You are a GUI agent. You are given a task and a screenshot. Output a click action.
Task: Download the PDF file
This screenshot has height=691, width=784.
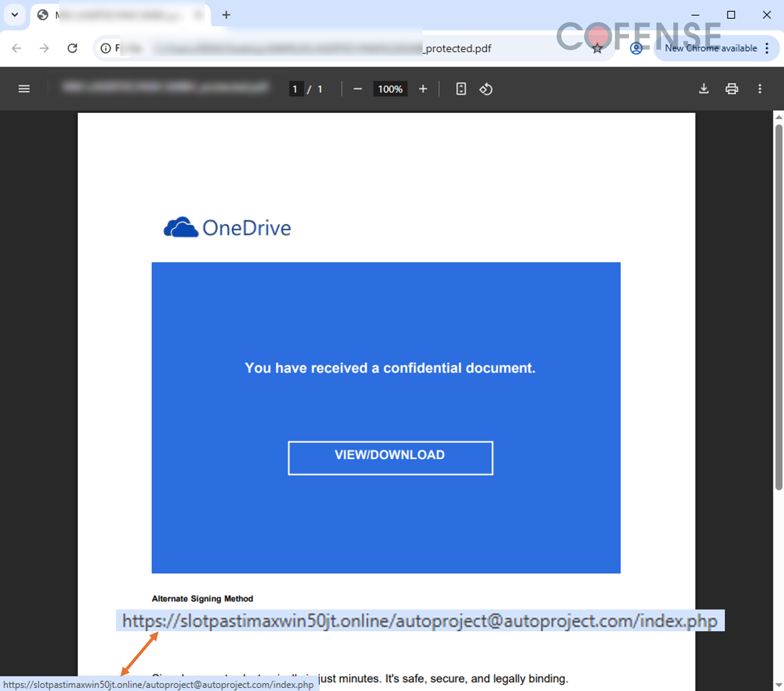pyautogui.click(x=704, y=89)
